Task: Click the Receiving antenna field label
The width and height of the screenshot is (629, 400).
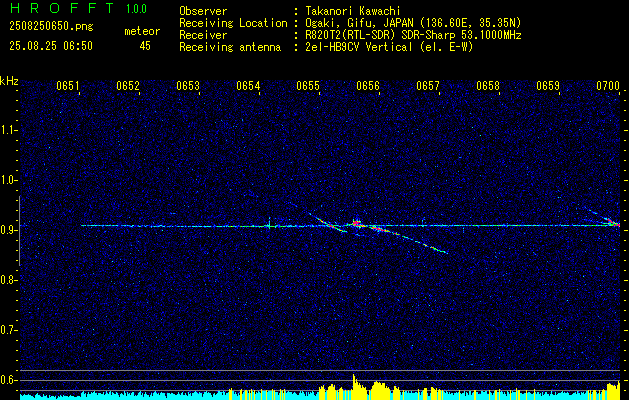Action: tap(230, 48)
